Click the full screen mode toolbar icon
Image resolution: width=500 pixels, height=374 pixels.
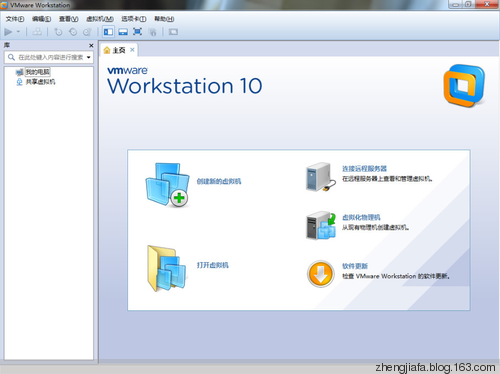coord(137,32)
